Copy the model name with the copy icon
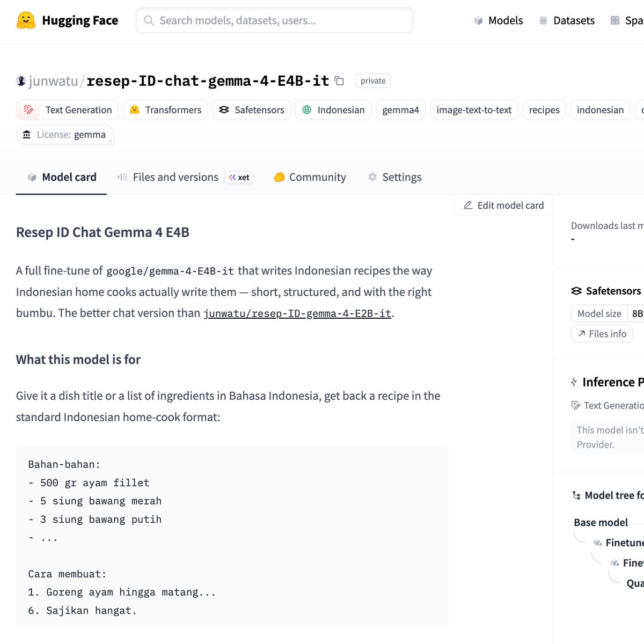The height and width of the screenshot is (644, 644). tap(339, 80)
